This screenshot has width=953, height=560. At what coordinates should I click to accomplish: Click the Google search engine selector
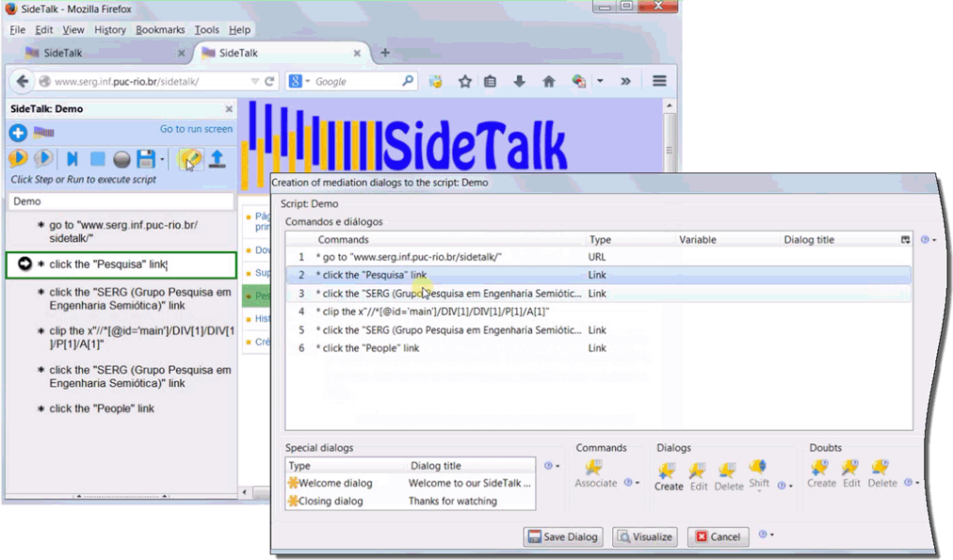299,81
